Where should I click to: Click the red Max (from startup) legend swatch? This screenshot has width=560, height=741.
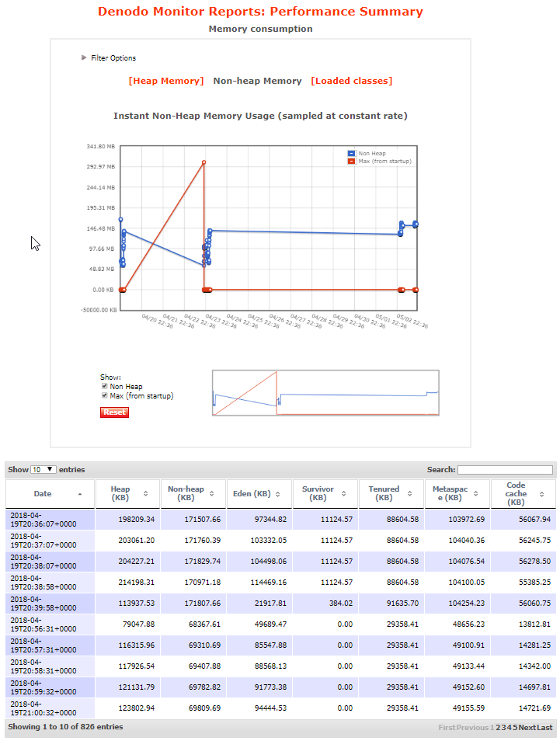(x=352, y=161)
